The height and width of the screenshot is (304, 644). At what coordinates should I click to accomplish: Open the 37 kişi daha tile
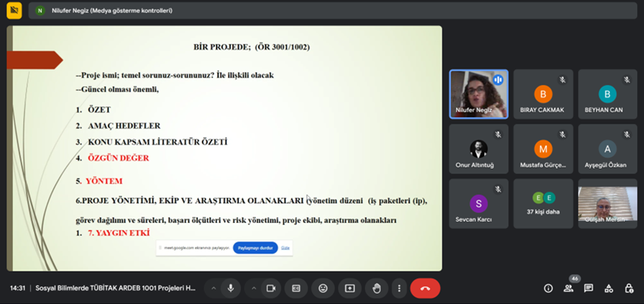(x=543, y=204)
